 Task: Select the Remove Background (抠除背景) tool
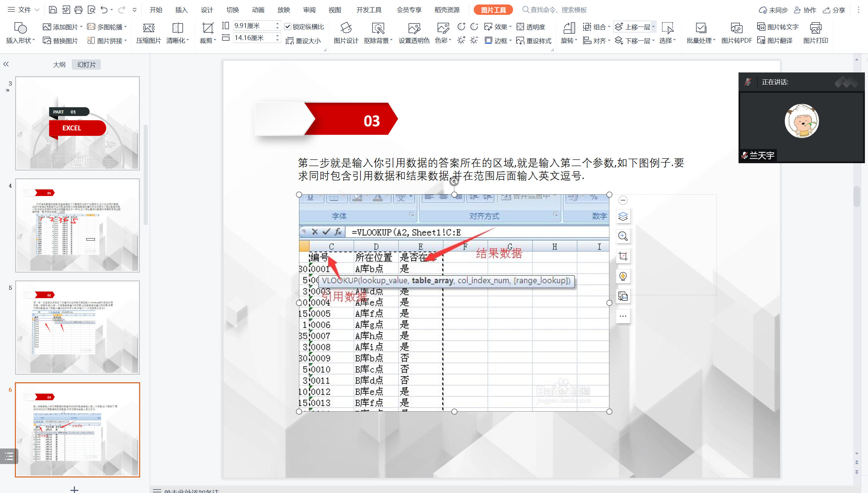pos(378,28)
